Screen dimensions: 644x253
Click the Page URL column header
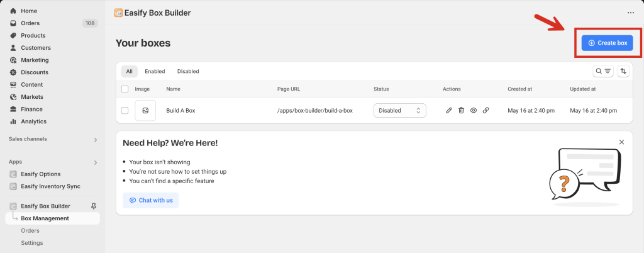click(x=289, y=89)
